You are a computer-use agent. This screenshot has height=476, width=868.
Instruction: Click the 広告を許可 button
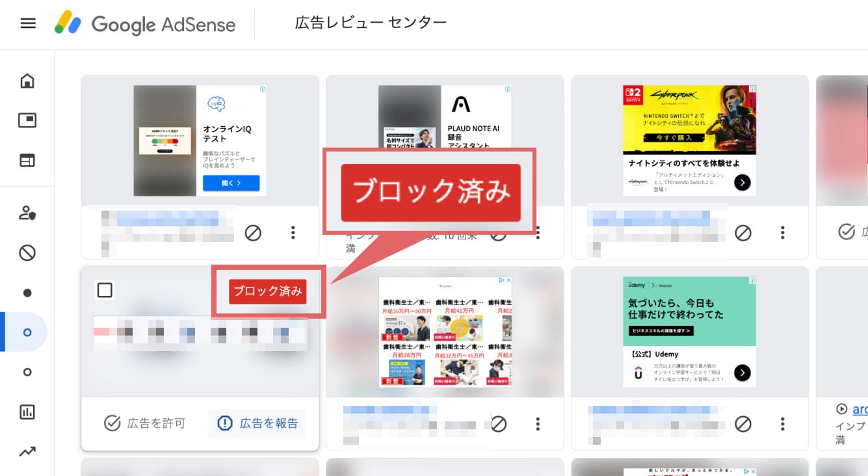145,423
